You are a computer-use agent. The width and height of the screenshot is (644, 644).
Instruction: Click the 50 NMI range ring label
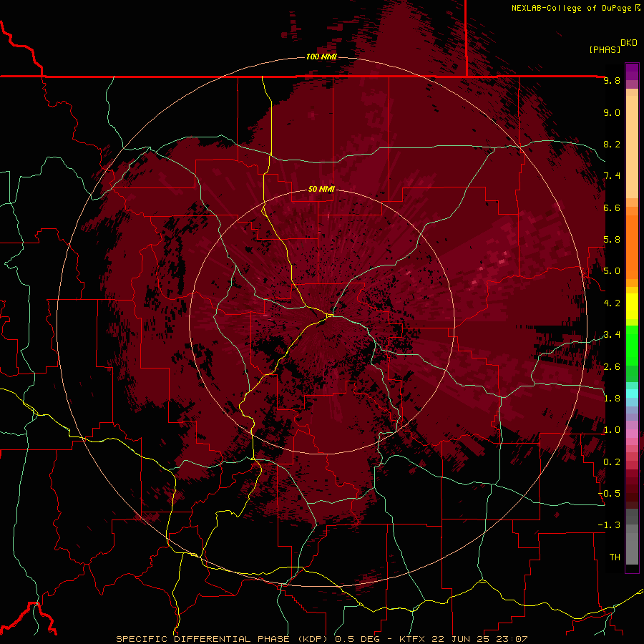click(x=321, y=190)
